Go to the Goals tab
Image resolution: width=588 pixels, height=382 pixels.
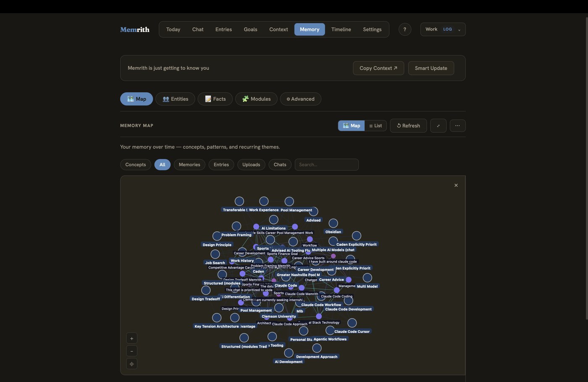pyautogui.click(x=250, y=29)
